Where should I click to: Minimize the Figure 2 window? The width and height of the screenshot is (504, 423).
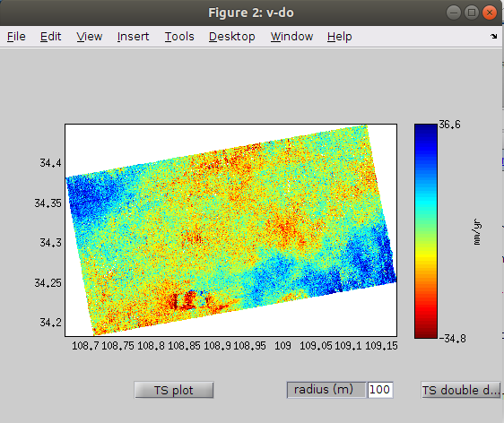(454, 13)
